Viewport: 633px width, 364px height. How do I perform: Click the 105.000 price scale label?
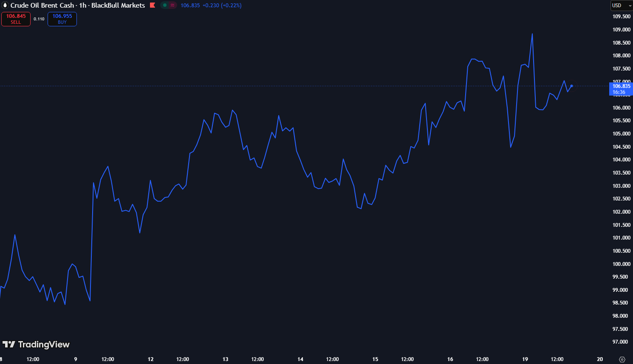coord(622,134)
